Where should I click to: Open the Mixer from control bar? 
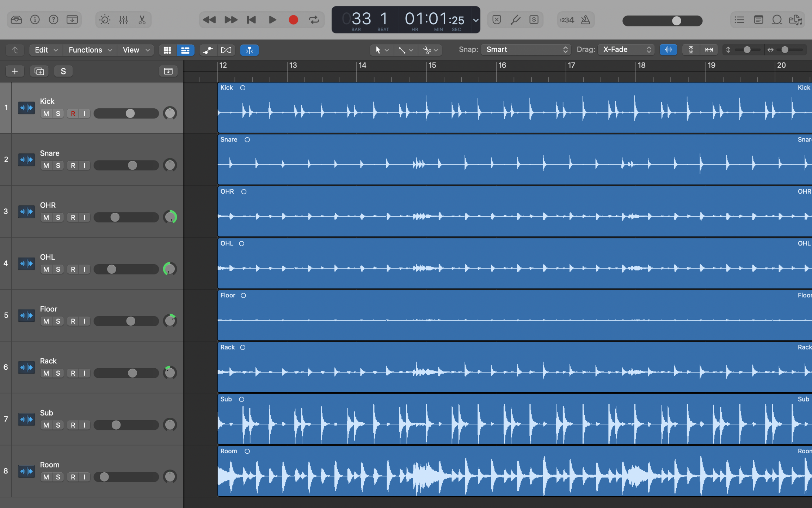tap(123, 20)
